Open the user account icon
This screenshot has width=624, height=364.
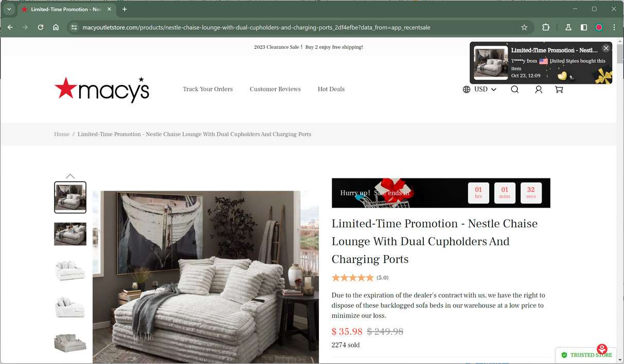tap(539, 89)
